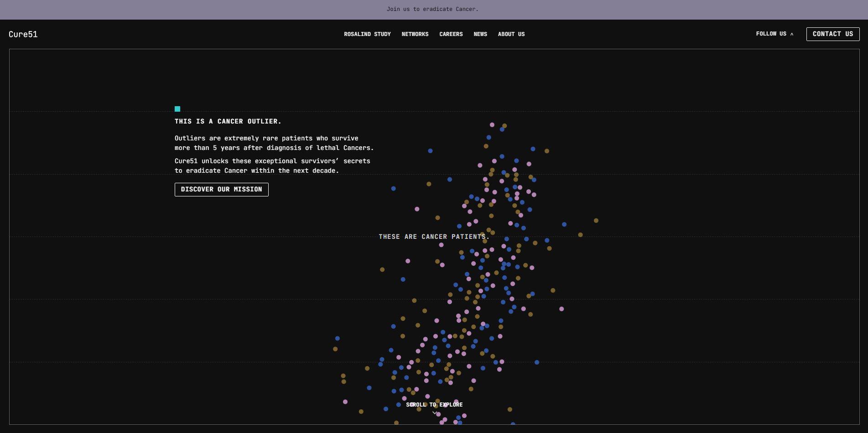Go to the Networks section
The width and height of the screenshot is (868, 433).
415,34
